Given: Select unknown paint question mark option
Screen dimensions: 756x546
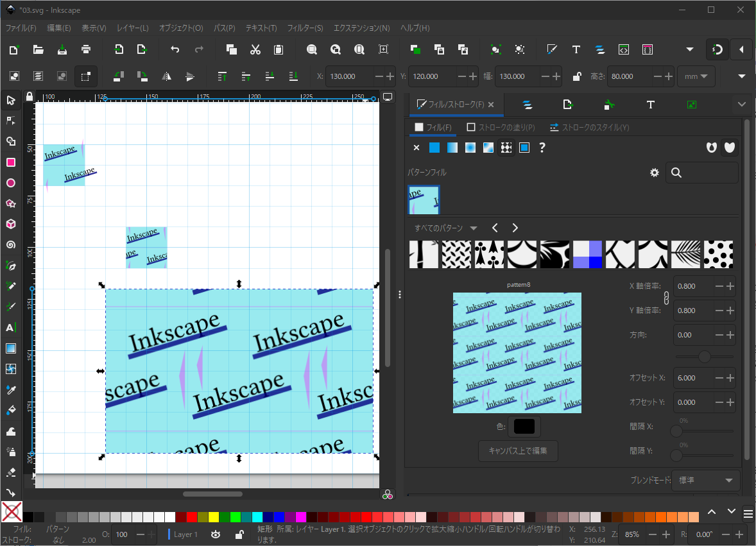Looking at the screenshot, I should tap(542, 148).
